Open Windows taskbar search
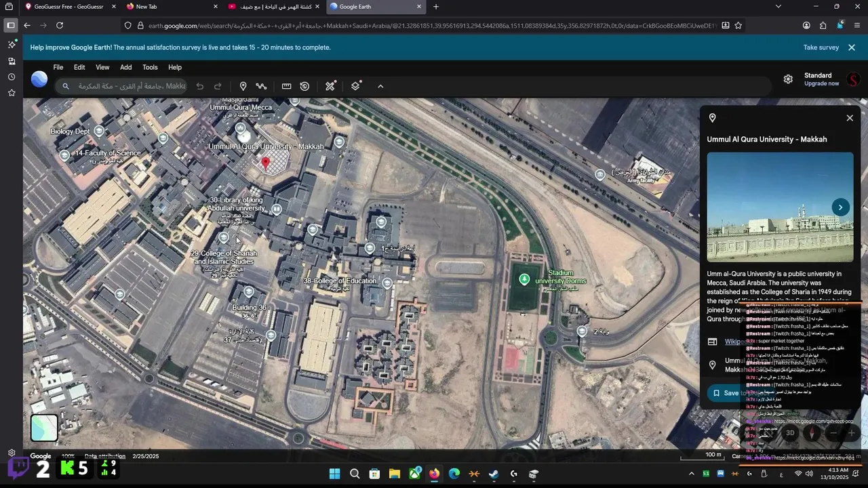Image resolution: width=868 pixels, height=488 pixels. tap(355, 474)
